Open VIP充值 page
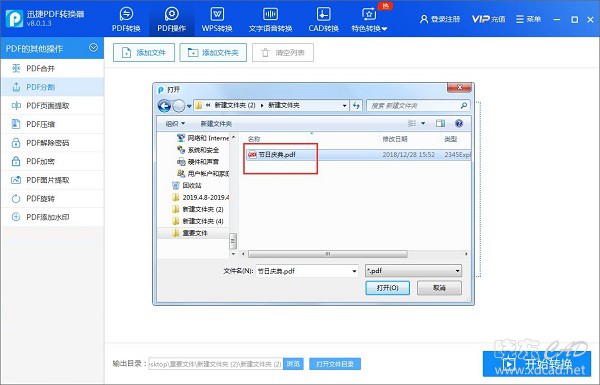This screenshot has width=600, height=385. tap(488, 19)
